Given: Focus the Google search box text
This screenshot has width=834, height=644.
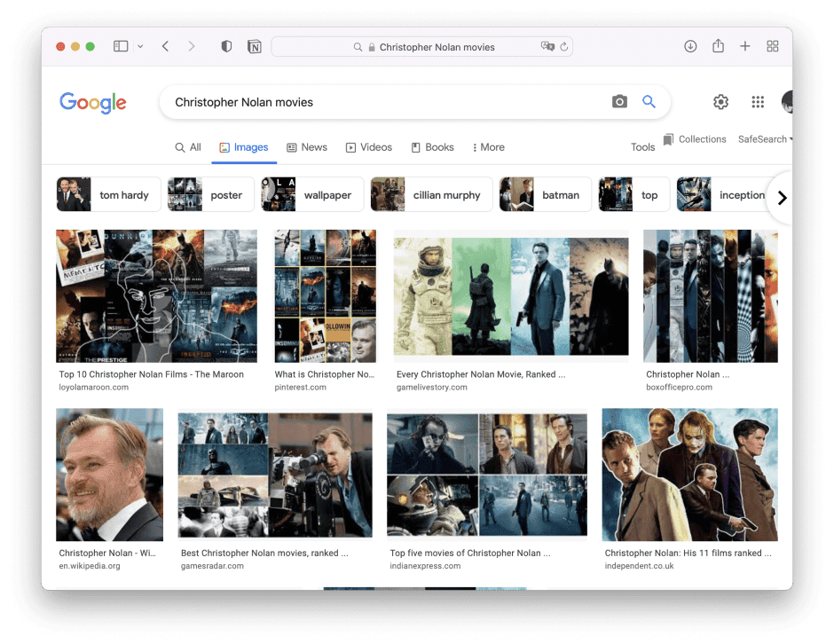Looking at the screenshot, I should pos(244,102).
